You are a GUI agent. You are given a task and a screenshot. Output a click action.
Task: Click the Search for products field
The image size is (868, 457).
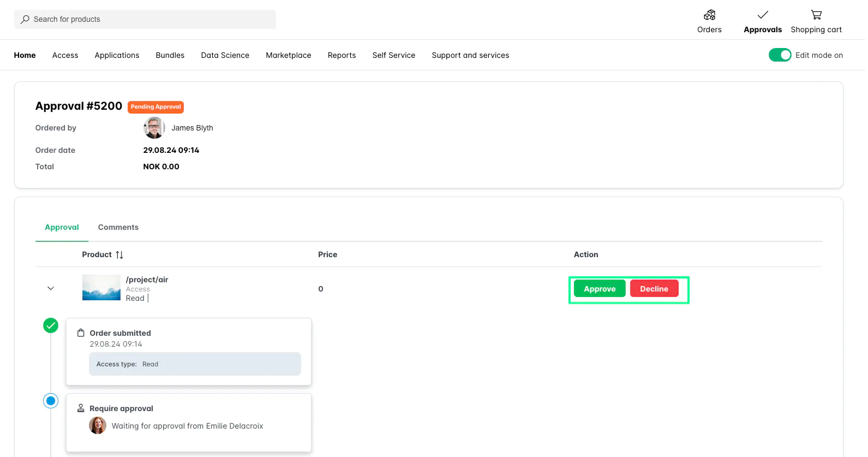(x=145, y=19)
